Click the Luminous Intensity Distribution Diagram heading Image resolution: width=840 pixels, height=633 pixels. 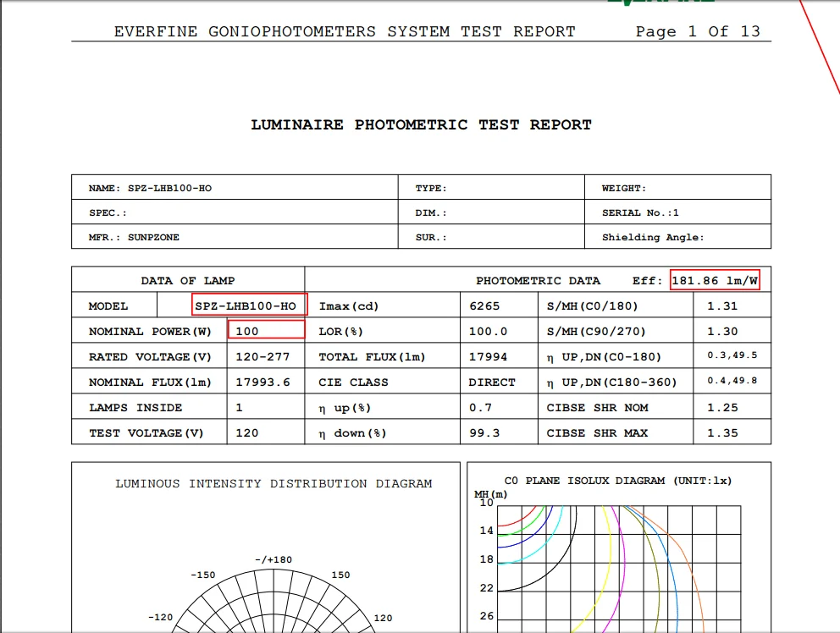pyautogui.click(x=274, y=484)
